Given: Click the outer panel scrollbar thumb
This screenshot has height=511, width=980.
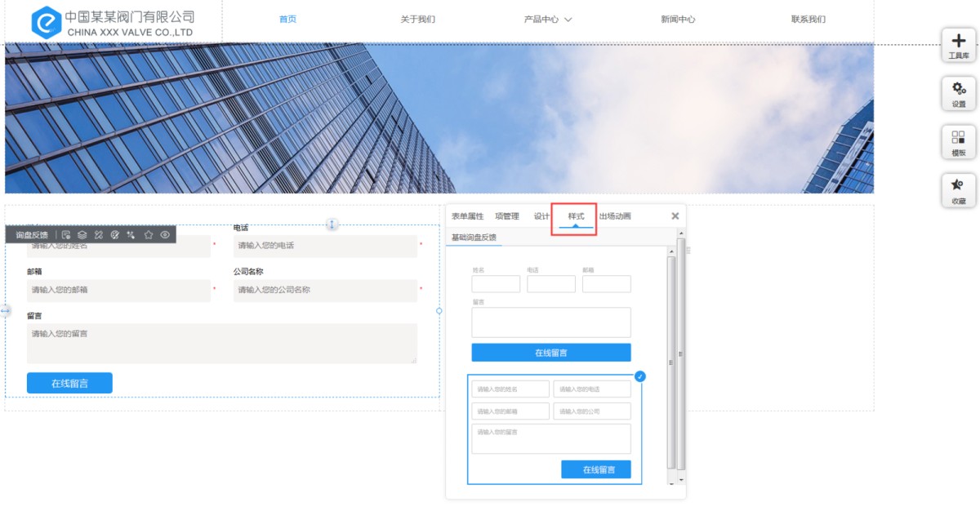Looking at the screenshot, I should click(x=681, y=353).
